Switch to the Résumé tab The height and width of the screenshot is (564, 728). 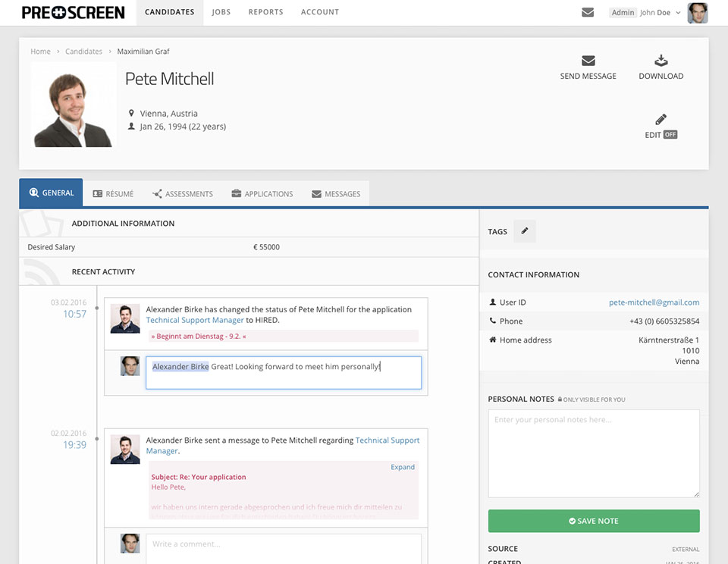[113, 194]
